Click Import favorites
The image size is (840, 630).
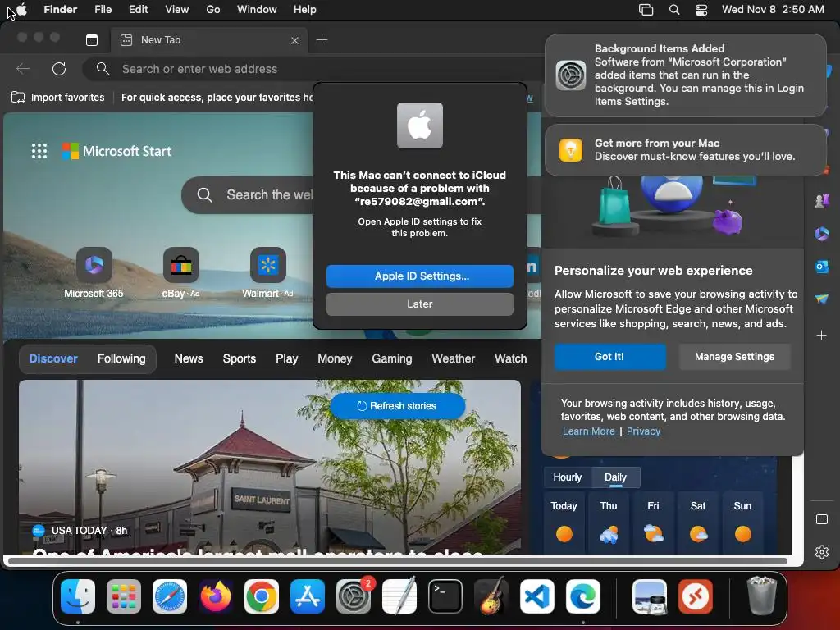coord(58,98)
